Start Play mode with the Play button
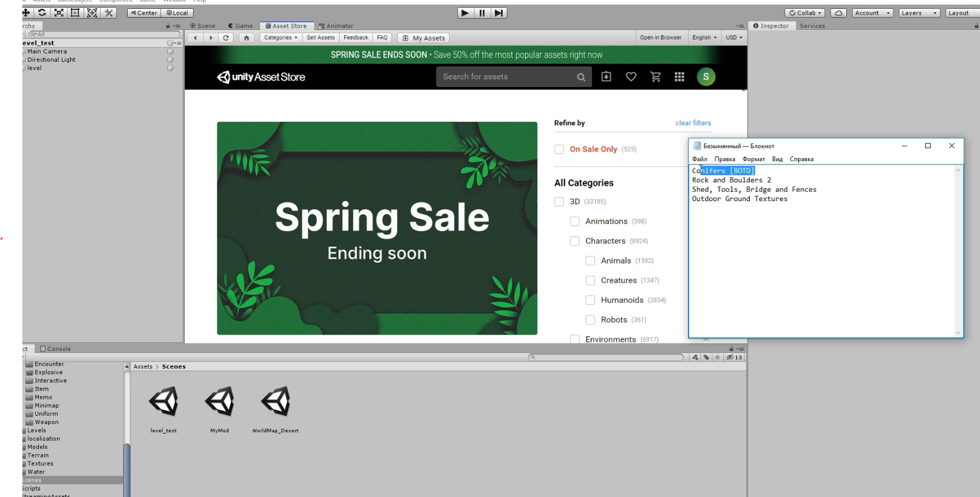Image resolution: width=980 pixels, height=497 pixels. coord(465,13)
